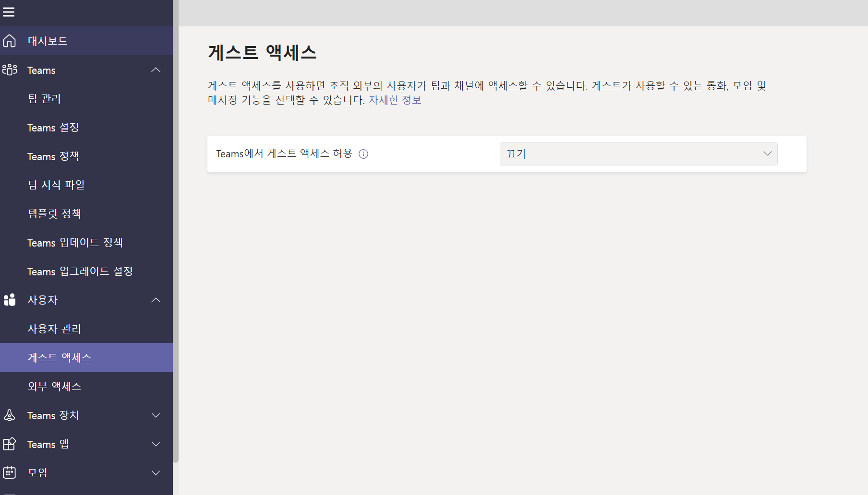
Task: Click the Teams 장치 device icon
Action: pos(10,415)
